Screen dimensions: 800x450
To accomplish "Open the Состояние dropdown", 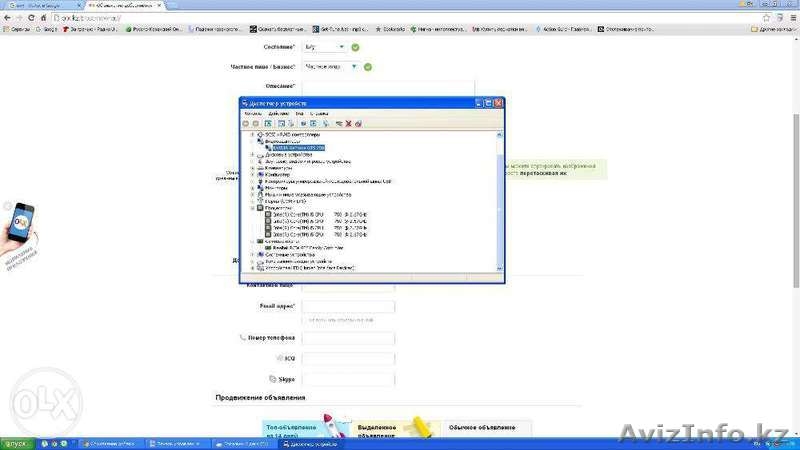I will coord(324,46).
